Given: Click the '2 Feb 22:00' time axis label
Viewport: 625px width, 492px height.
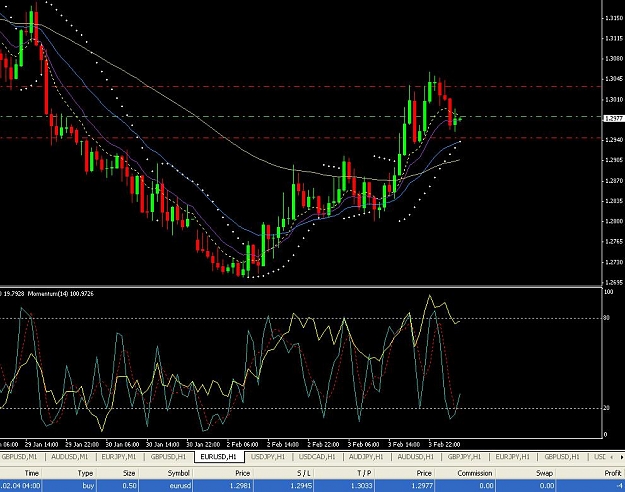Looking at the screenshot, I should (323, 445).
